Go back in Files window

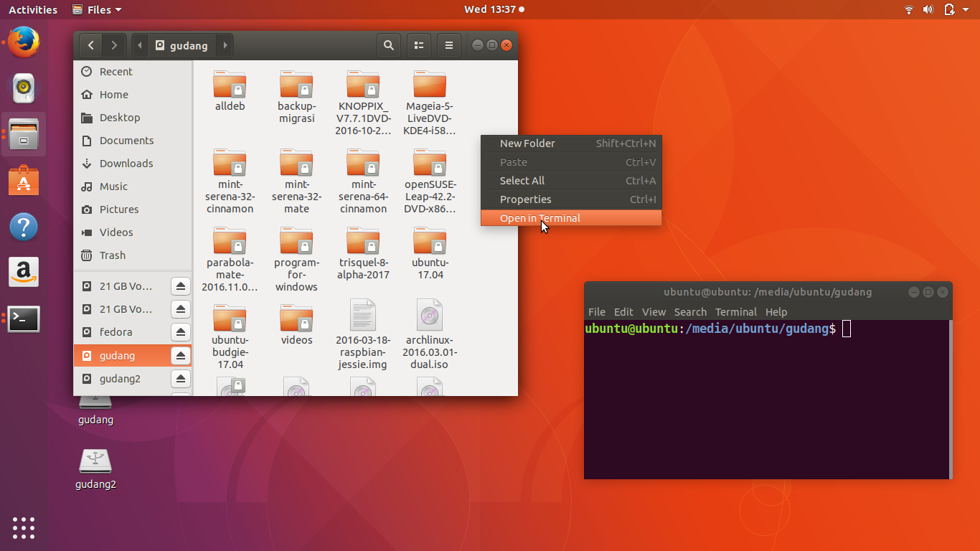91,45
